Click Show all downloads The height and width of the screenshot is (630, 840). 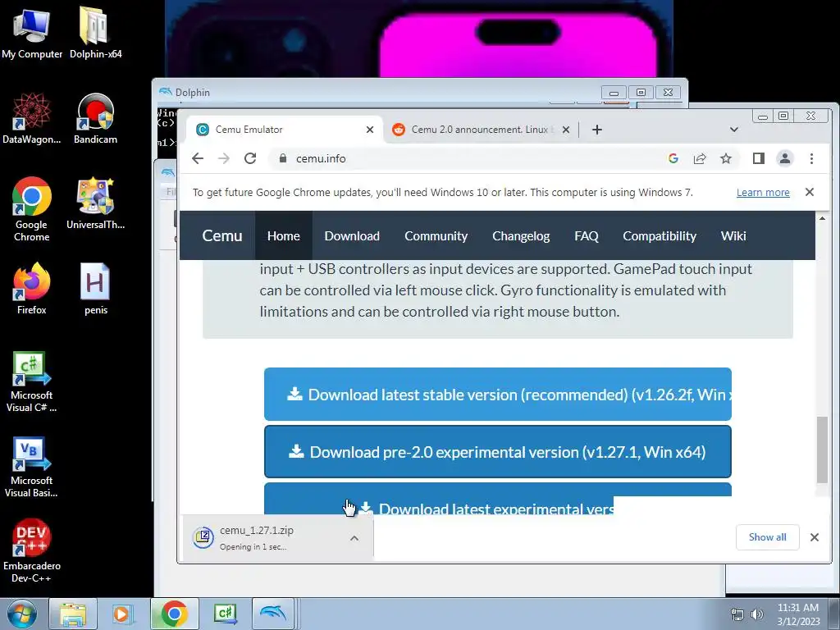[x=767, y=536]
